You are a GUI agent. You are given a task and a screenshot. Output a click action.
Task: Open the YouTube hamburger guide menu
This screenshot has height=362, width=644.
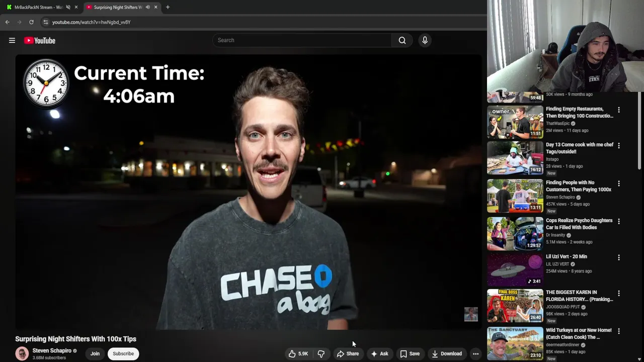click(12, 40)
